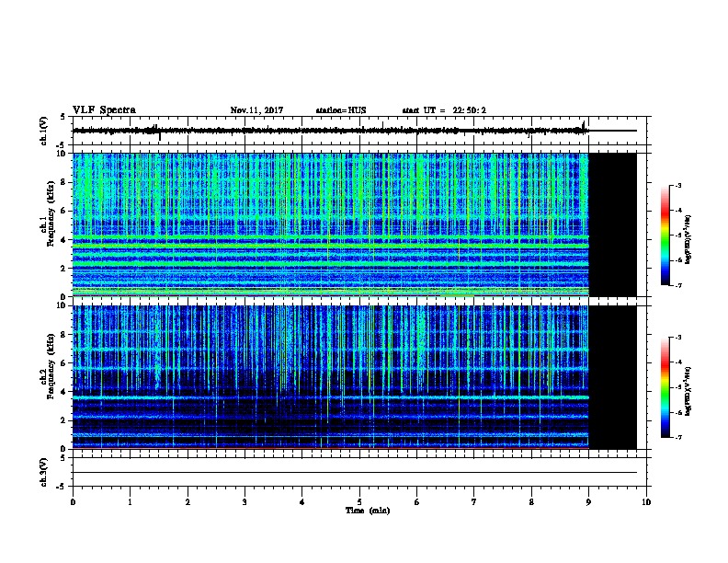Image resolution: width=728 pixels, height=563 pixels.
Task: Click time axis tick label 9
Action: pyautogui.click(x=588, y=502)
